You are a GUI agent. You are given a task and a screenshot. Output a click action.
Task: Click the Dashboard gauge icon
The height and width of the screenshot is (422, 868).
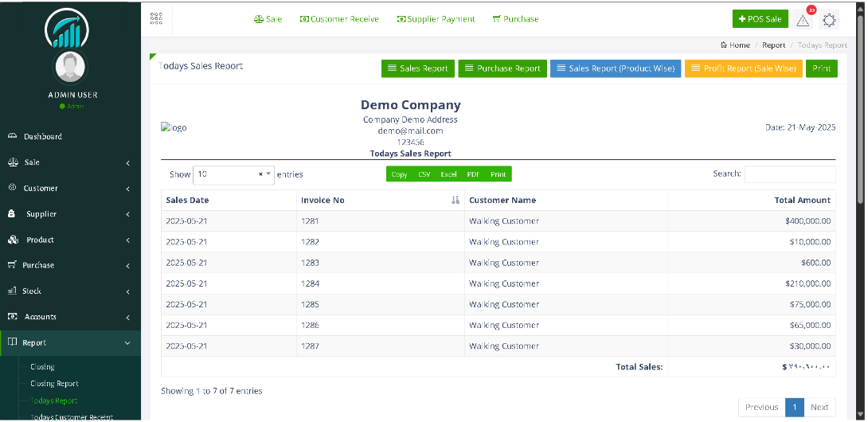click(x=12, y=135)
